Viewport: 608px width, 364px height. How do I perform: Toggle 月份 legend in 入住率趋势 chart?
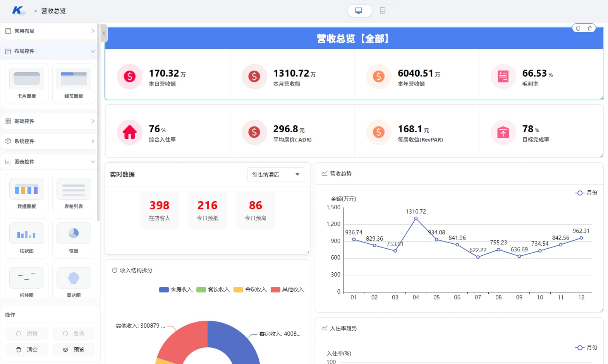pyautogui.click(x=586, y=347)
